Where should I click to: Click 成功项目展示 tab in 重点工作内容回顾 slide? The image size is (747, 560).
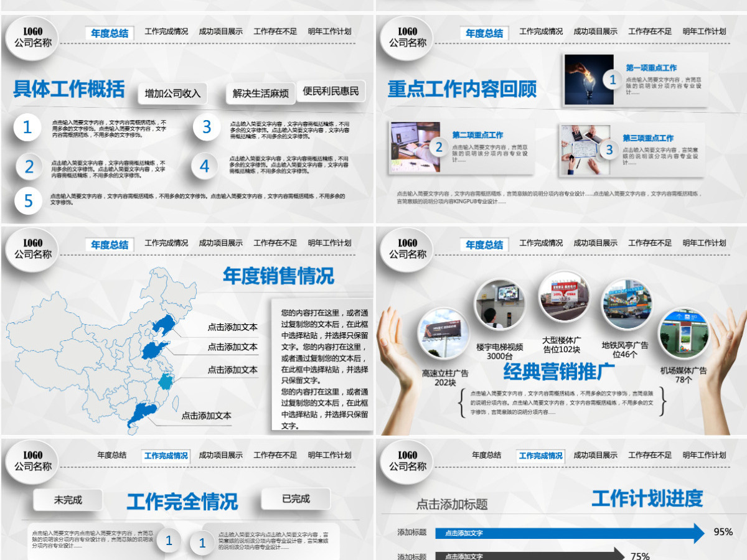(x=596, y=32)
